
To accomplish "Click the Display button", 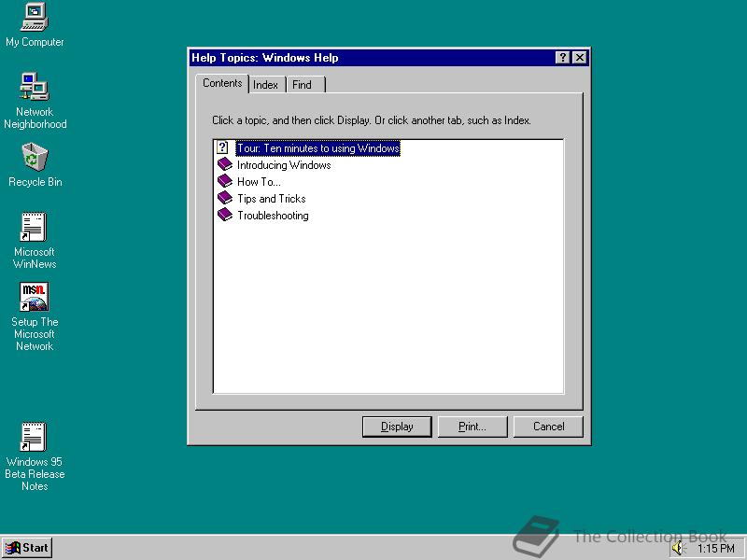I will click(x=397, y=427).
